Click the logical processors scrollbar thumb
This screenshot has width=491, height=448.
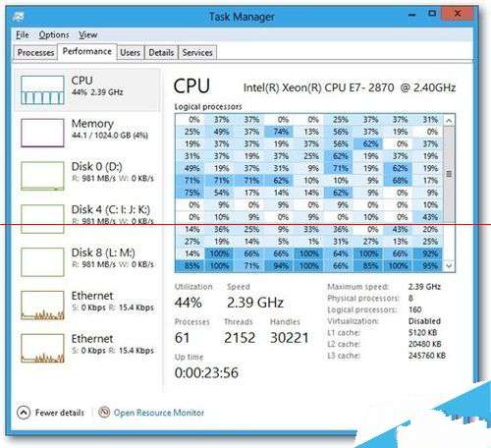(x=449, y=174)
